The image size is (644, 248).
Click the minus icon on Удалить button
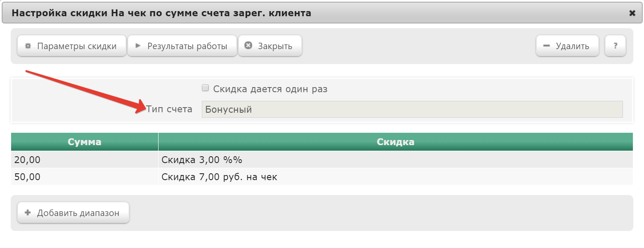click(x=546, y=46)
